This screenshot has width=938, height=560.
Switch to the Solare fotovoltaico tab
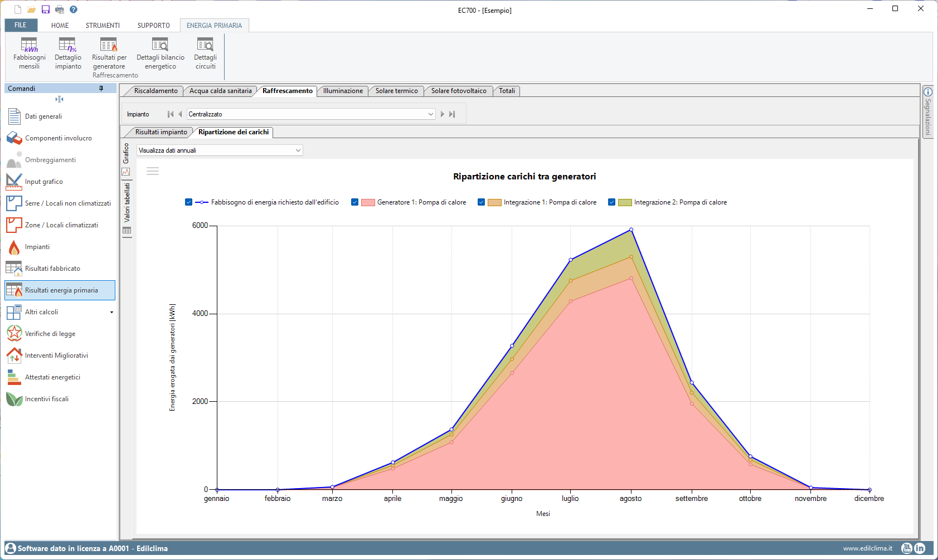coord(458,91)
